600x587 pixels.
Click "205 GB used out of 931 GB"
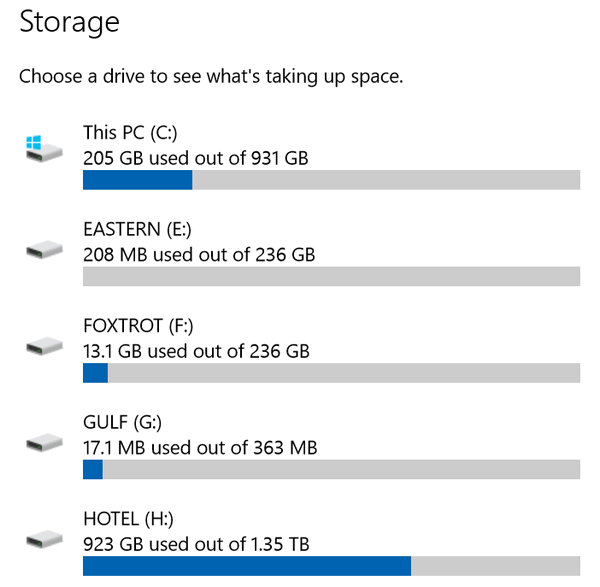tap(196, 158)
